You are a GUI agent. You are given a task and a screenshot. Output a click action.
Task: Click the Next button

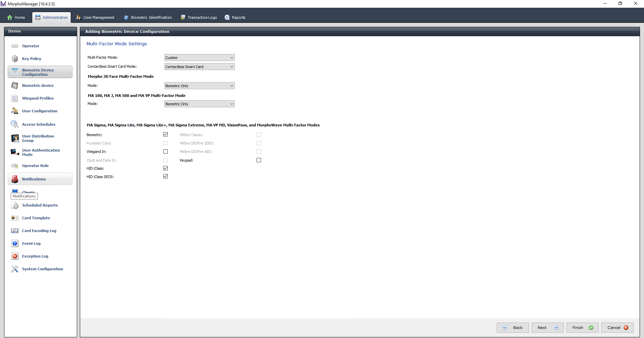[547, 328]
